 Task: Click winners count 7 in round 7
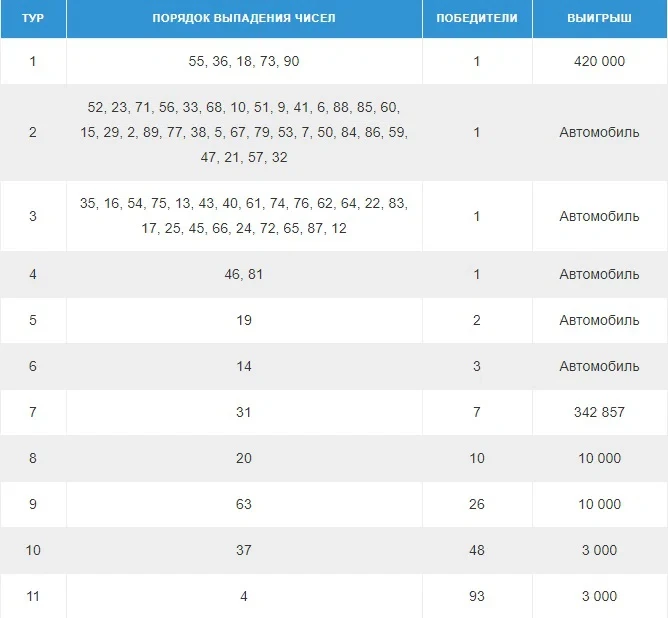[477, 412]
